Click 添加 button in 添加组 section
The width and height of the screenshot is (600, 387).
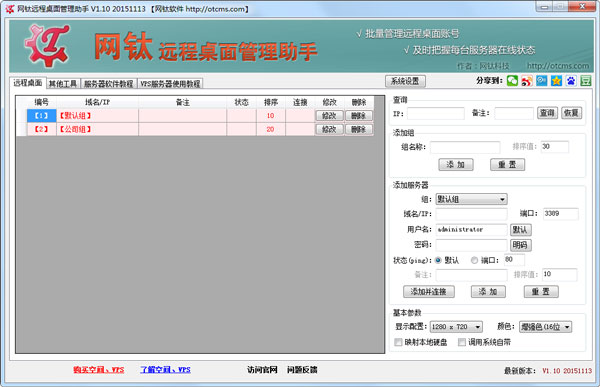(x=456, y=165)
